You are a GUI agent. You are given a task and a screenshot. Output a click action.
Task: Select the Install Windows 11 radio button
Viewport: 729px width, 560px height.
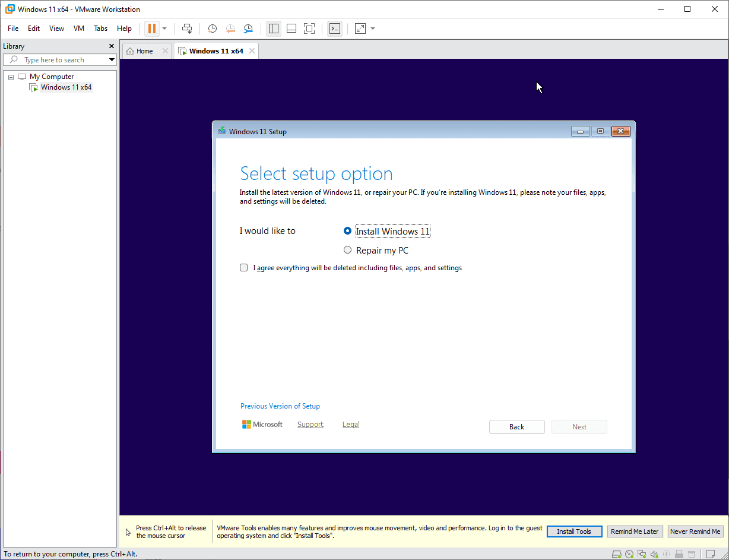tap(347, 231)
